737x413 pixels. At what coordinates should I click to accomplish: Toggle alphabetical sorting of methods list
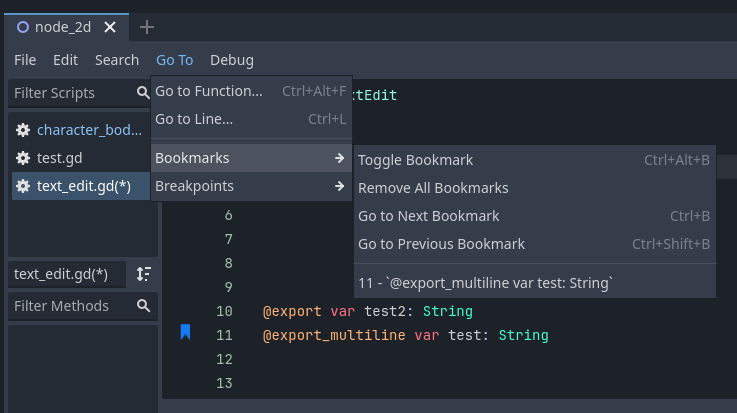[x=144, y=274]
